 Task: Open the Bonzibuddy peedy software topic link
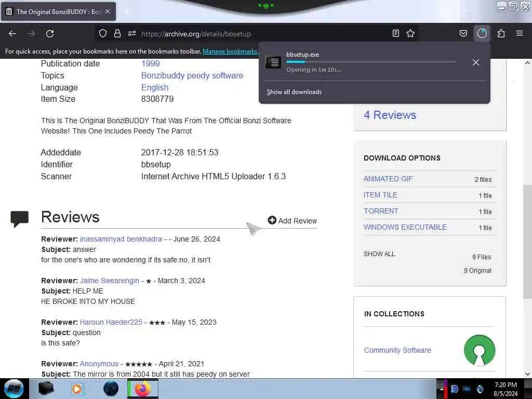point(192,75)
